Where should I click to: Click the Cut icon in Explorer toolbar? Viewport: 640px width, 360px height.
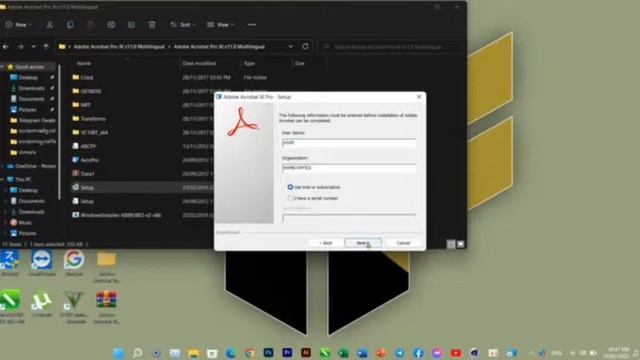pyautogui.click(x=50, y=25)
